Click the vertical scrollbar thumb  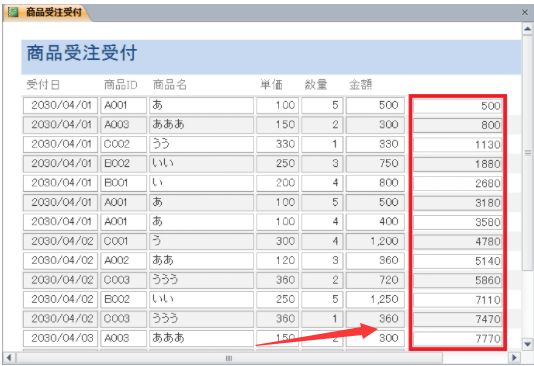(x=527, y=152)
